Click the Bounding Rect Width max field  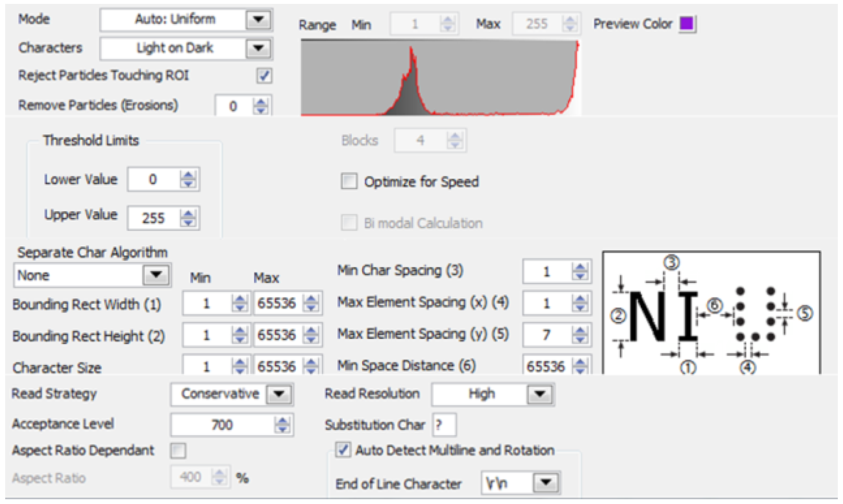pos(277,303)
